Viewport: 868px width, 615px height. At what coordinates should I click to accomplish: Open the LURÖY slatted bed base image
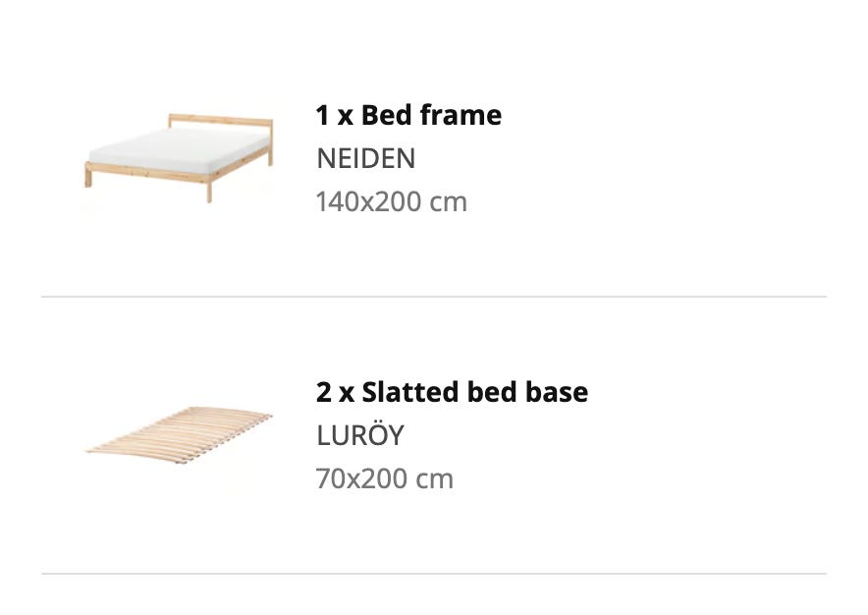179,435
